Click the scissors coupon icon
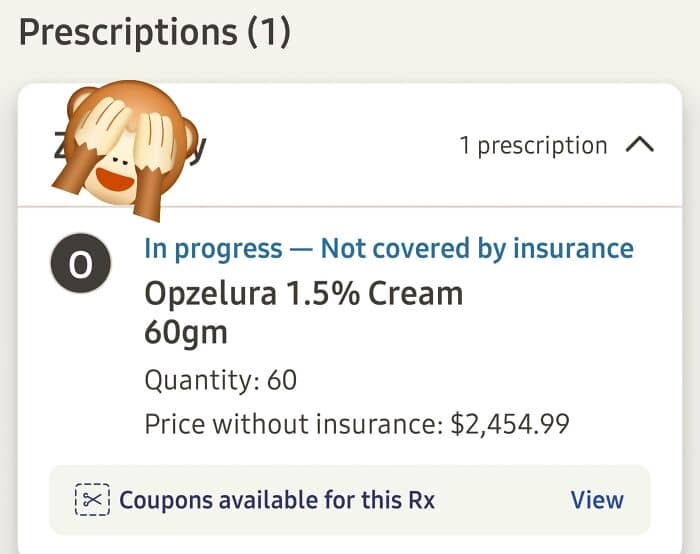Image resolution: width=700 pixels, height=554 pixels. click(x=92, y=500)
